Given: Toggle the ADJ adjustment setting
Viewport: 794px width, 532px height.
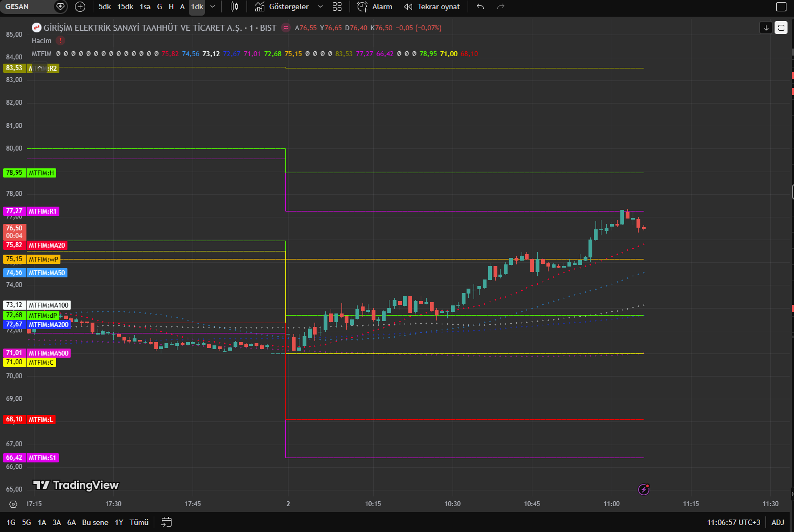Looking at the screenshot, I should pyautogui.click(x=778, y=522).
